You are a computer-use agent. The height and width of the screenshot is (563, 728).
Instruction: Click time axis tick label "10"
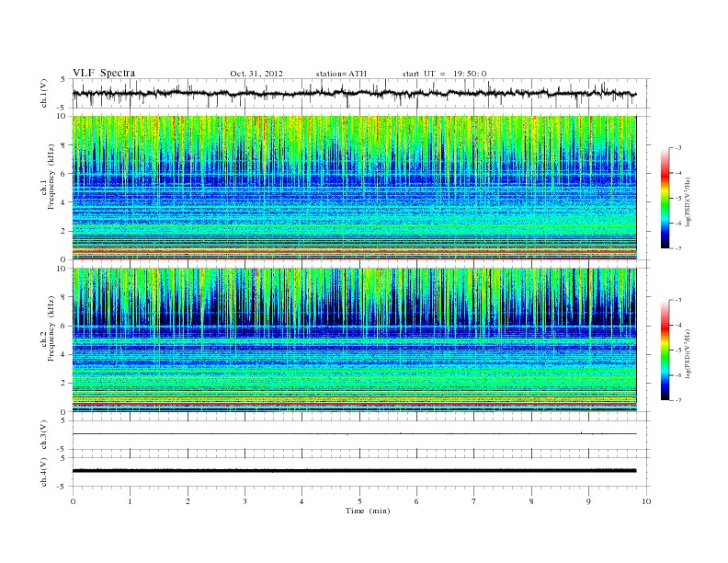646,501
